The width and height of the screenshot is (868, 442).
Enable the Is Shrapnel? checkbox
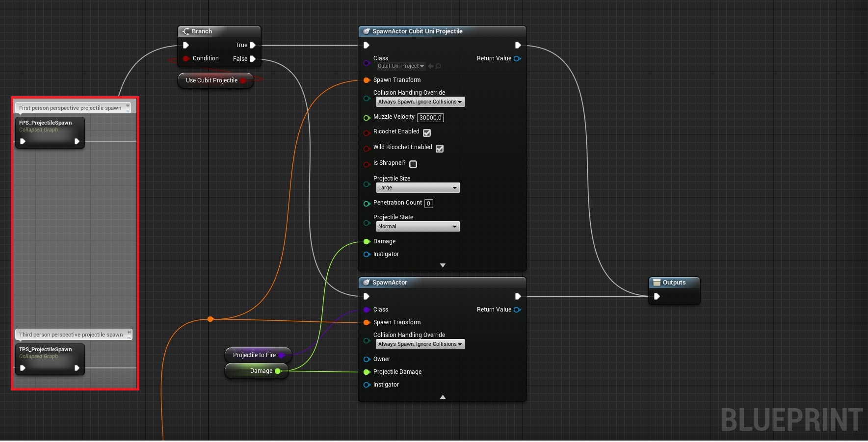pos(413,164)
